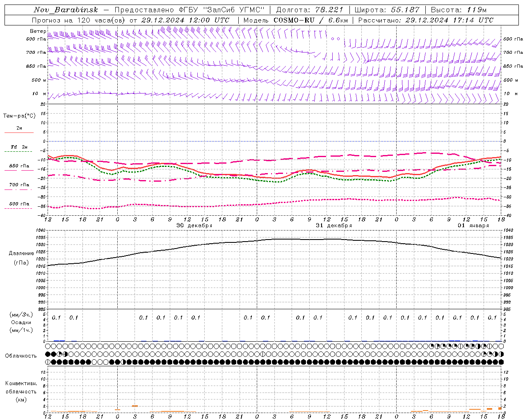Image resolution: width=525 pixels, height=420 pixels.
Task: Click the Рассчитано: 29.12.2024 17:14 UTC timestamp
Action: click(426, 20)
